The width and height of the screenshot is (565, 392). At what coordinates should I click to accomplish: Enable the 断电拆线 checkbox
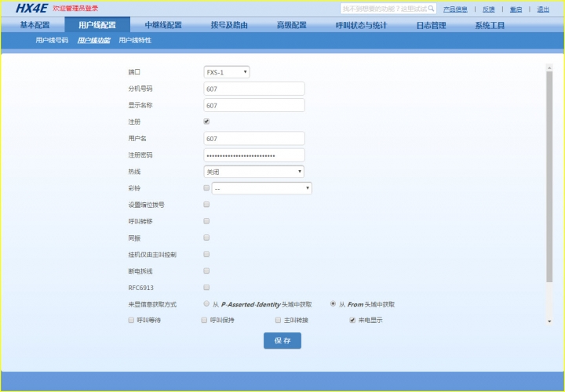tap(206, 270)
